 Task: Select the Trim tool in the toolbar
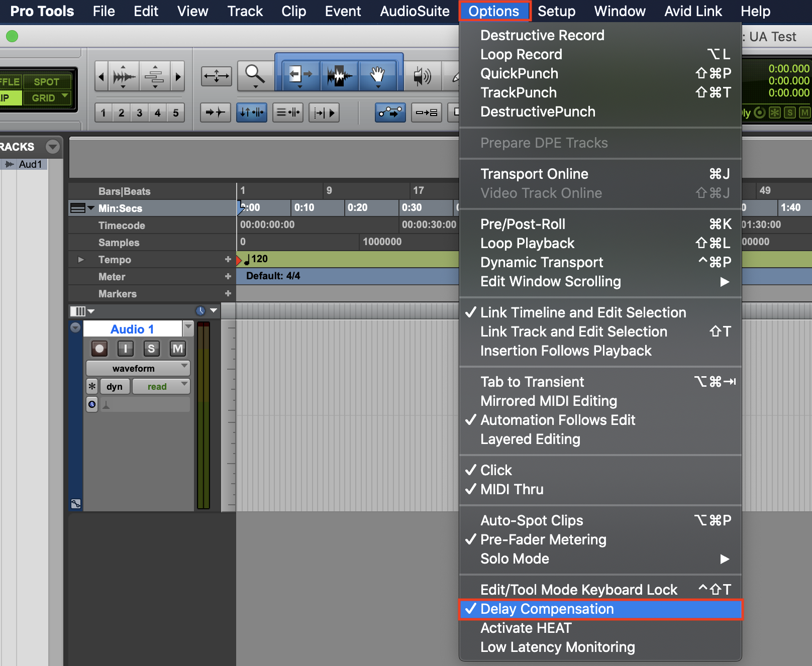[x=300, y=76]
